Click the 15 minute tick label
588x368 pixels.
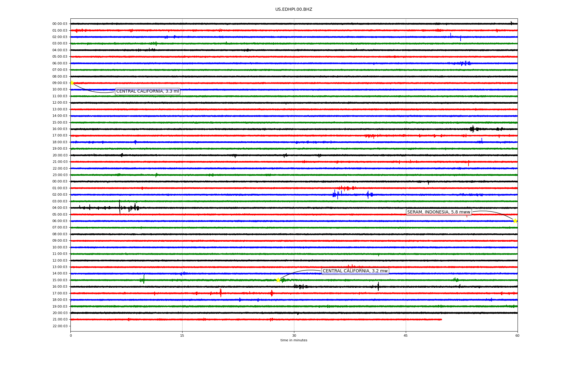click(182, 335)
